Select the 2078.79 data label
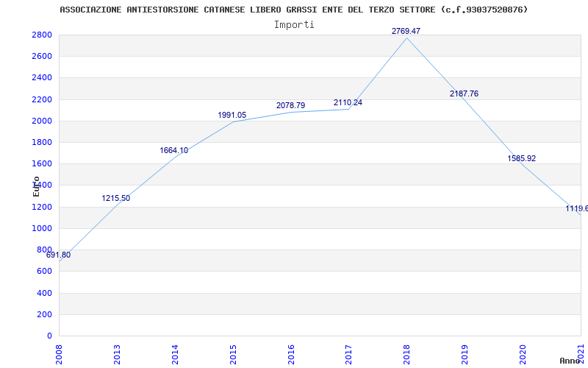Screen dimensions: 588x368 (290, 105)
